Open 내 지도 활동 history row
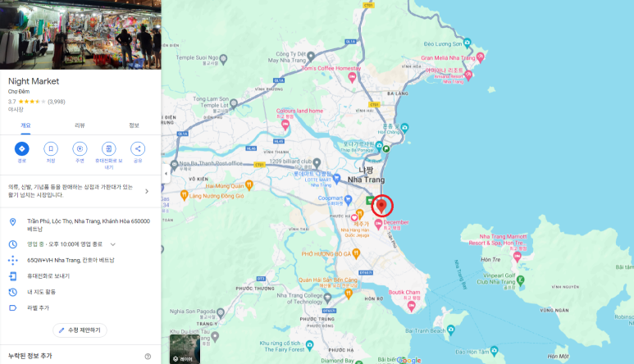 pyautogui.click(x=80, y=292)
